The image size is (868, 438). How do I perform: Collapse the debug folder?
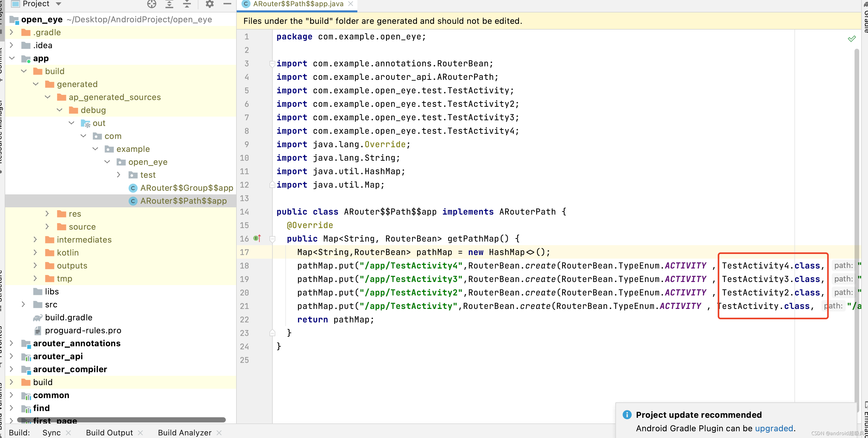click(60, 110)
